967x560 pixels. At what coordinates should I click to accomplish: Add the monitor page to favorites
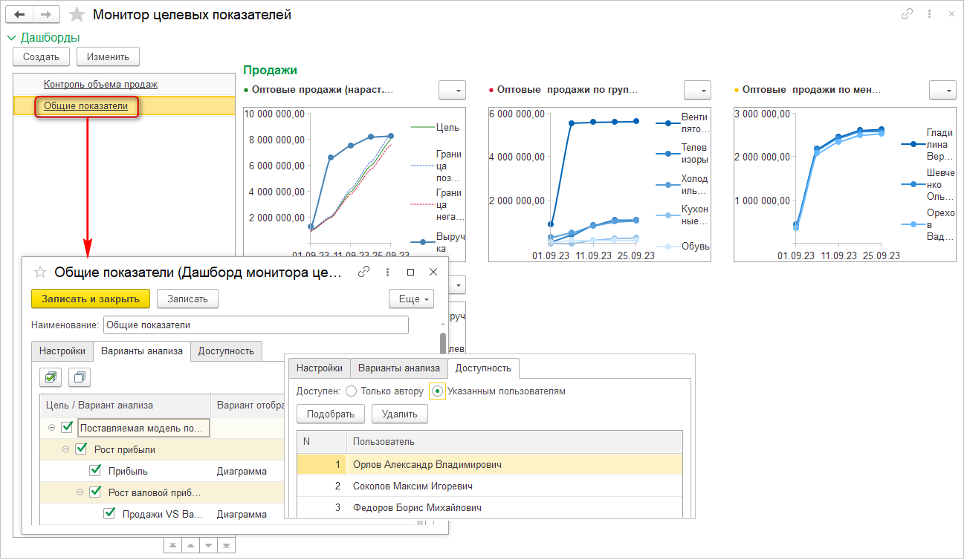click(x=76, y=15)
